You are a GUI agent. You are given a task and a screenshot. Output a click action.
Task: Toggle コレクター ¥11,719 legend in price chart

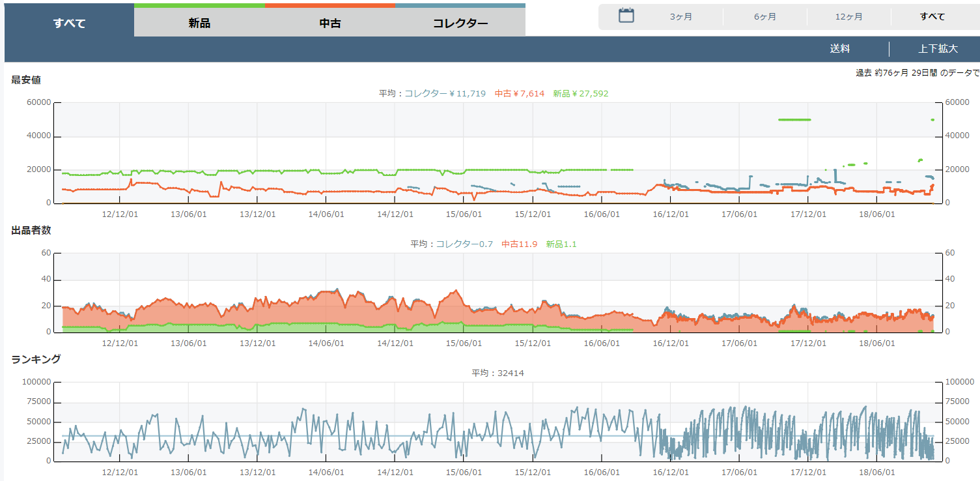[445, 94]
